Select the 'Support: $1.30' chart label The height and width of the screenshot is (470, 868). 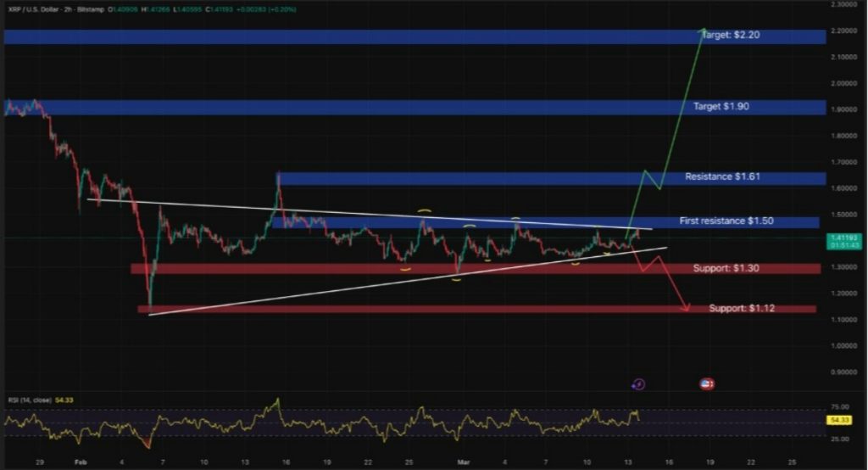click(726, 268)
